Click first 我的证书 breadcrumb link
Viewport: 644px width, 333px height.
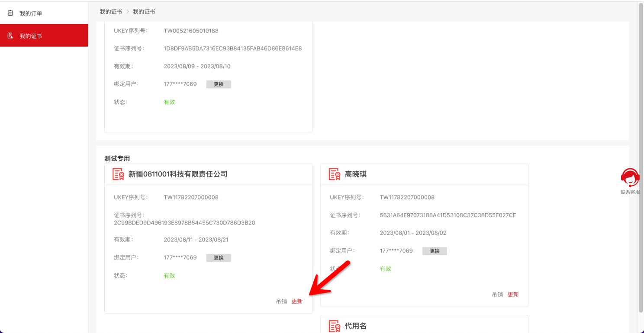pos(111,12)
